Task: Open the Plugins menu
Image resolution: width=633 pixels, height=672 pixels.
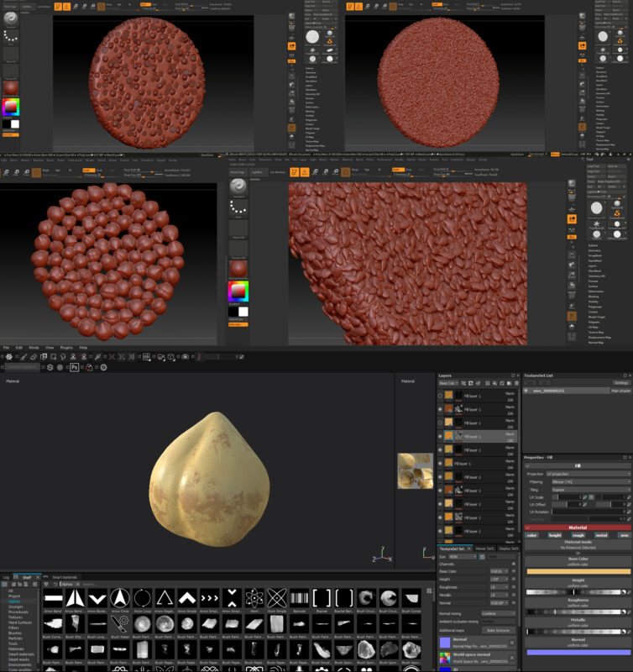Action: [x=65, y=347]
